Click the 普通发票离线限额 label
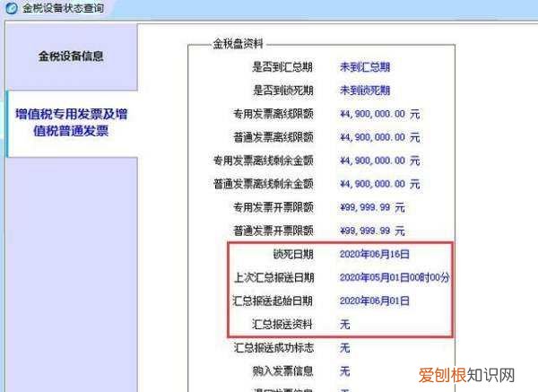 [x=273, y=137]
